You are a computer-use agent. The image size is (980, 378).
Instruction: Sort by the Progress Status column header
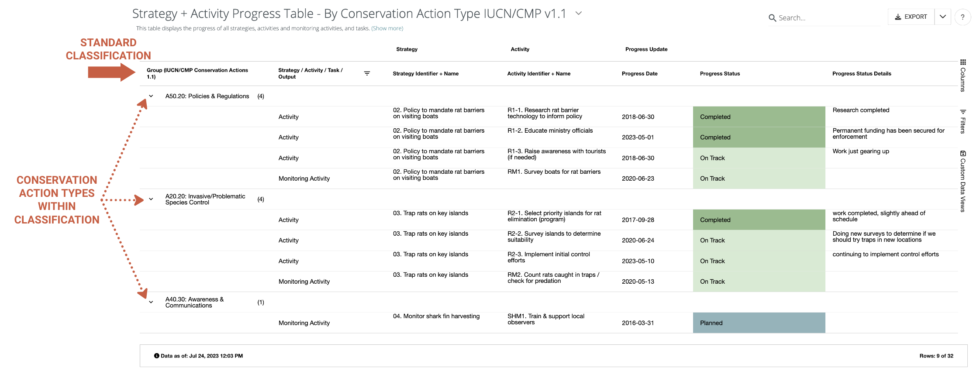pyautogui.click(x=720, y=74)
